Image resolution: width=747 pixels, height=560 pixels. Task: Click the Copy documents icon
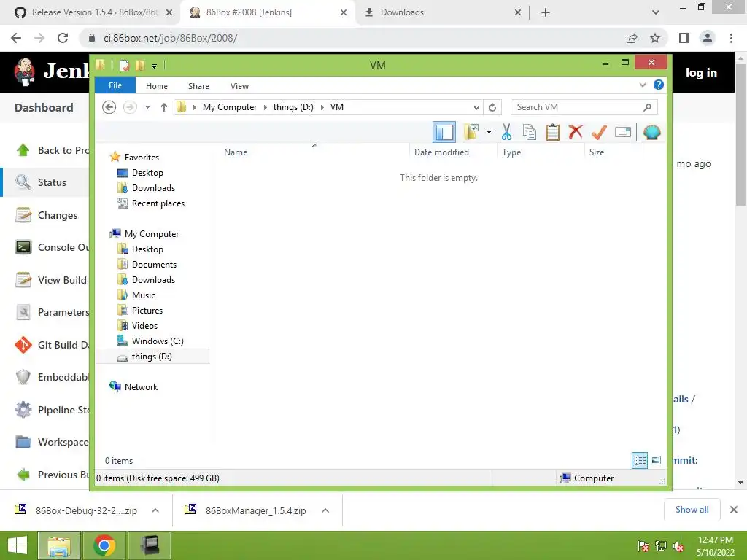point(530,132)
